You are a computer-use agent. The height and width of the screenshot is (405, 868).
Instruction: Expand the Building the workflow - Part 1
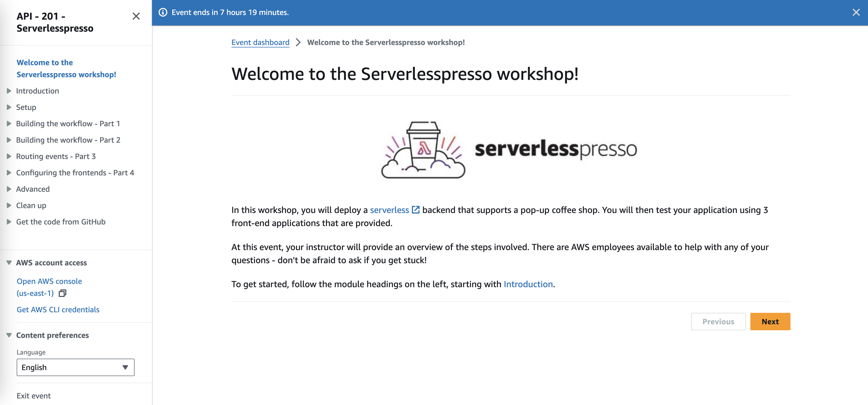click(9, 123)
